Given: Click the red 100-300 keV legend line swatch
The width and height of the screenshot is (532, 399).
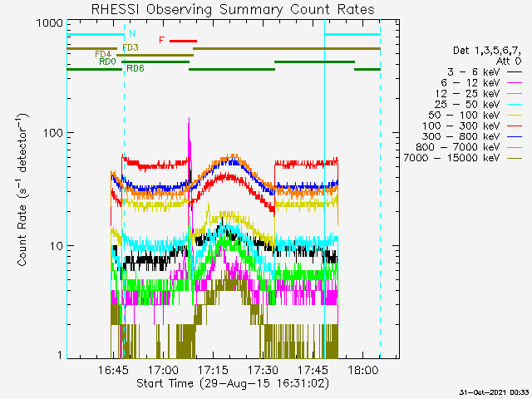Looking at the screenshot, I should [x=515, y=126].
